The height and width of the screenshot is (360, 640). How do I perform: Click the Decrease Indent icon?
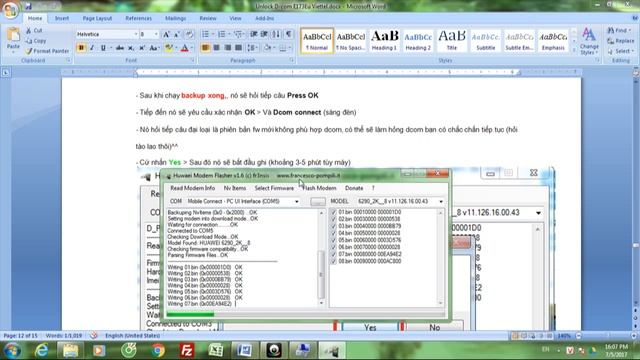point(253,34)
